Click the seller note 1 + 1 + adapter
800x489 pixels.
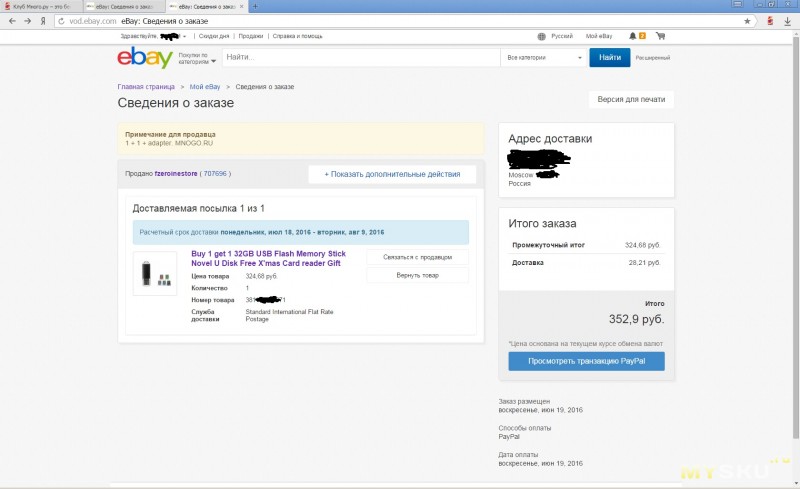(x=169, y=143)
